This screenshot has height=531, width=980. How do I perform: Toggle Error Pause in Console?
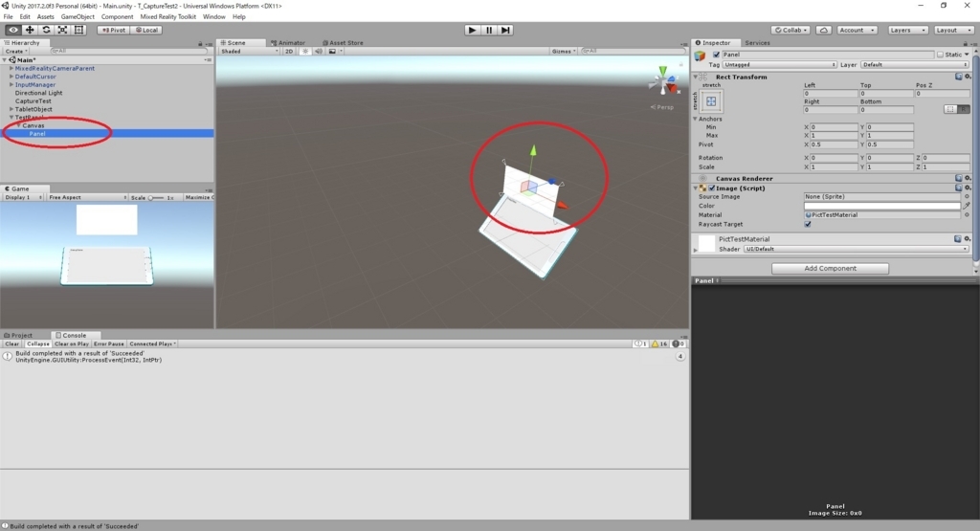pyautogui.click(x=109, y=344)
